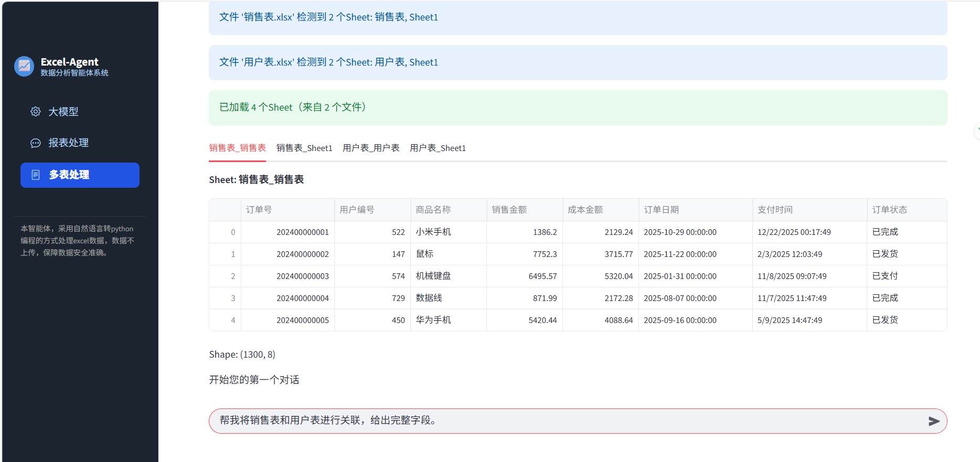Sort by the 销售金额 column header

(x=509, y=210)
